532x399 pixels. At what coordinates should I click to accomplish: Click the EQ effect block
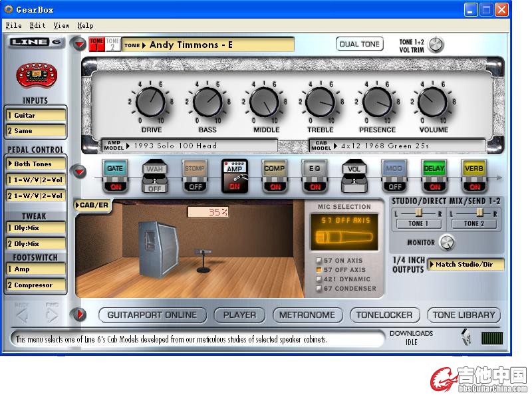(314, 170)
